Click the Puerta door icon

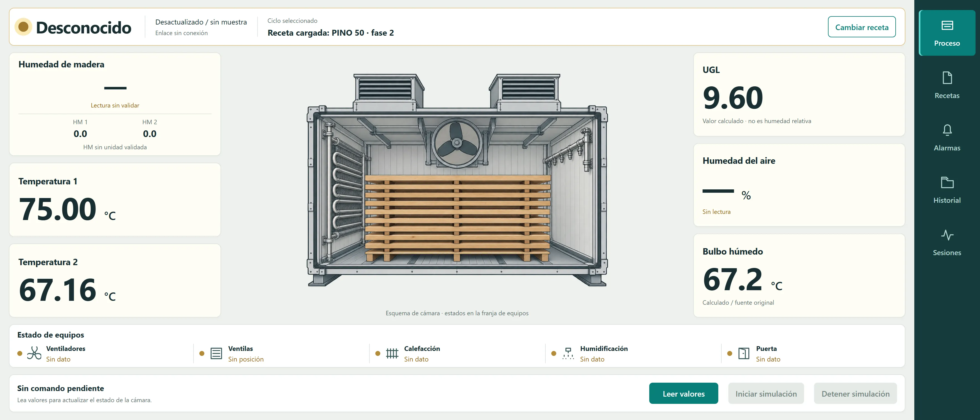click(744, 353)
